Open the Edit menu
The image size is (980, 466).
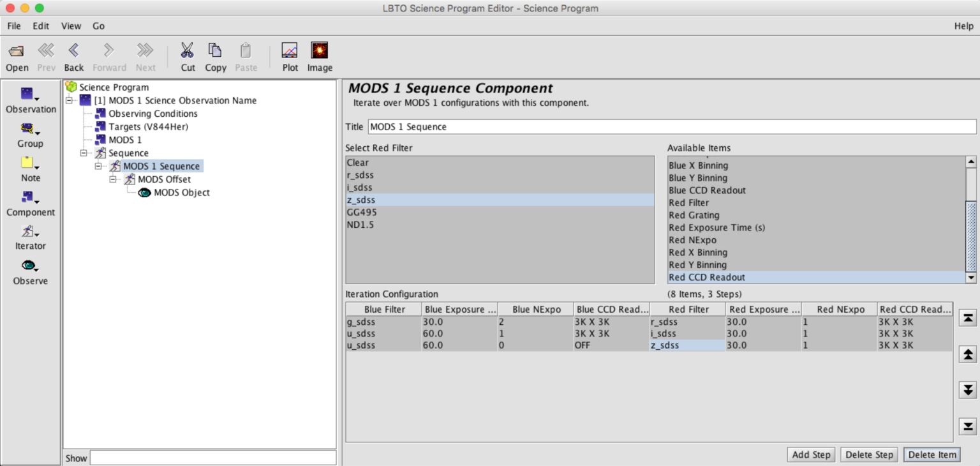click(x=41, y=26)
